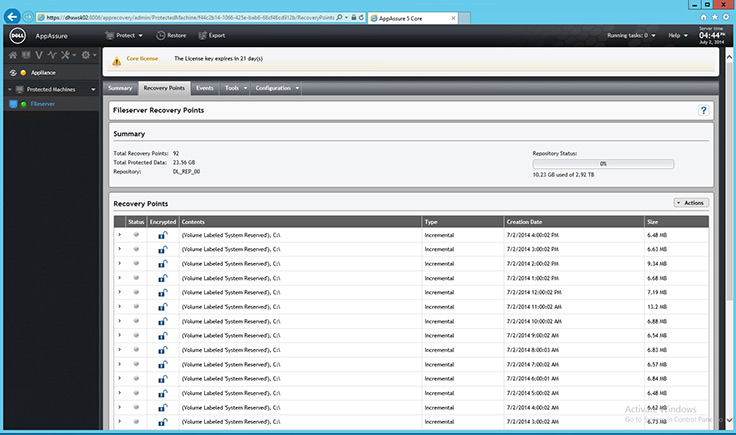Click the browser forward arrow
The image size is (736, 435).
click(x=28, y=17)
